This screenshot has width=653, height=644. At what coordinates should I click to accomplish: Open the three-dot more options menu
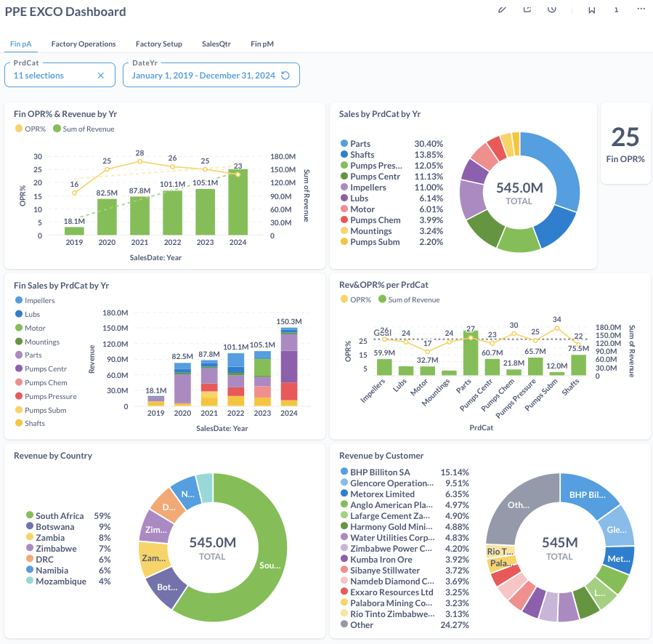tap(641, 9)
